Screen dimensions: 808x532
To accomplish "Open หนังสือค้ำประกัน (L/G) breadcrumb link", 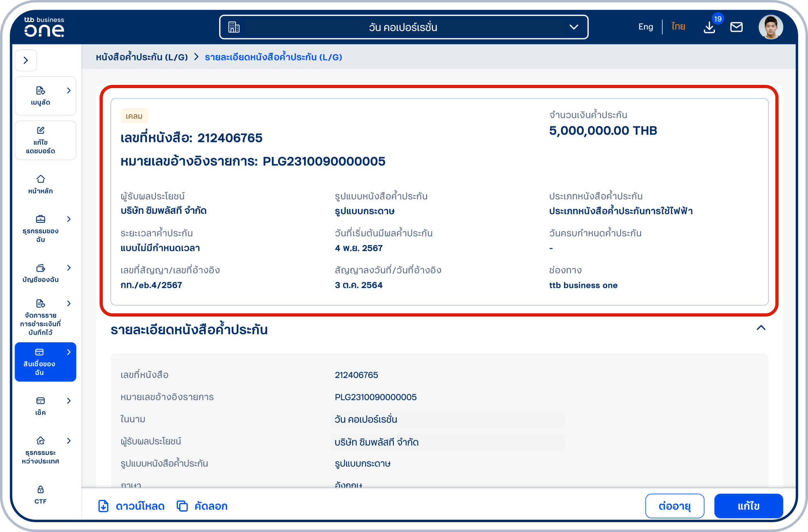I will [x=141, y=57].
